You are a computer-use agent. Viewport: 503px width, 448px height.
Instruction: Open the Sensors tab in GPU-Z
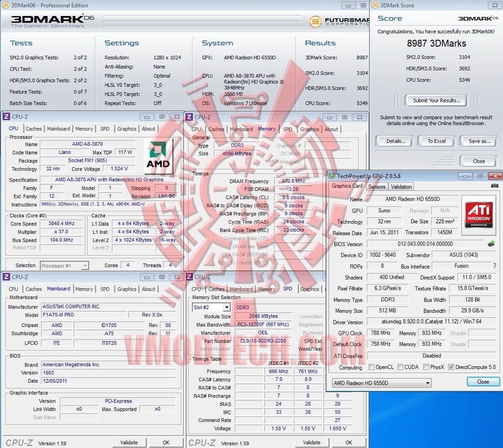[376, 187]
